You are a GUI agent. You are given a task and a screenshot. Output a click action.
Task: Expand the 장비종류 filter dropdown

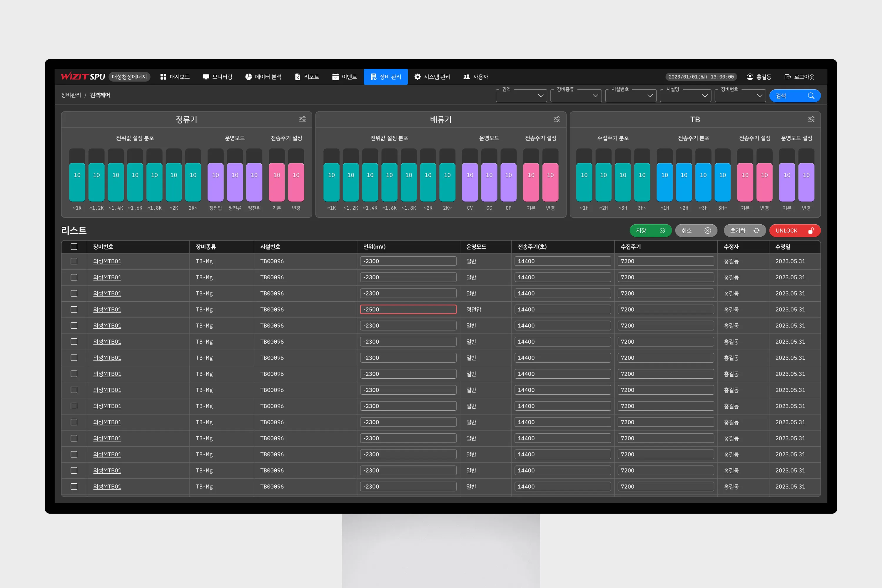tap(576, 96)
